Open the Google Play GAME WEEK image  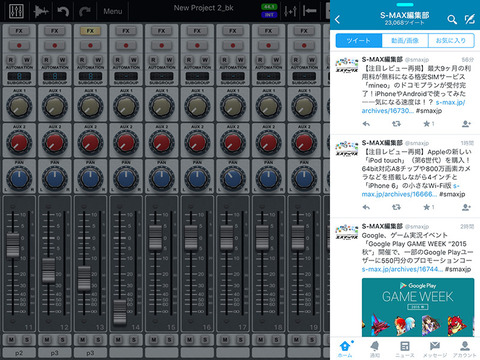point(418,307)
